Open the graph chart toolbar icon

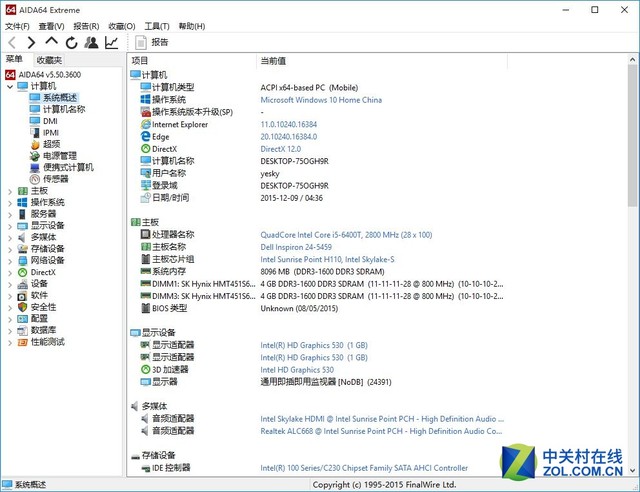(x=111, y=42)
